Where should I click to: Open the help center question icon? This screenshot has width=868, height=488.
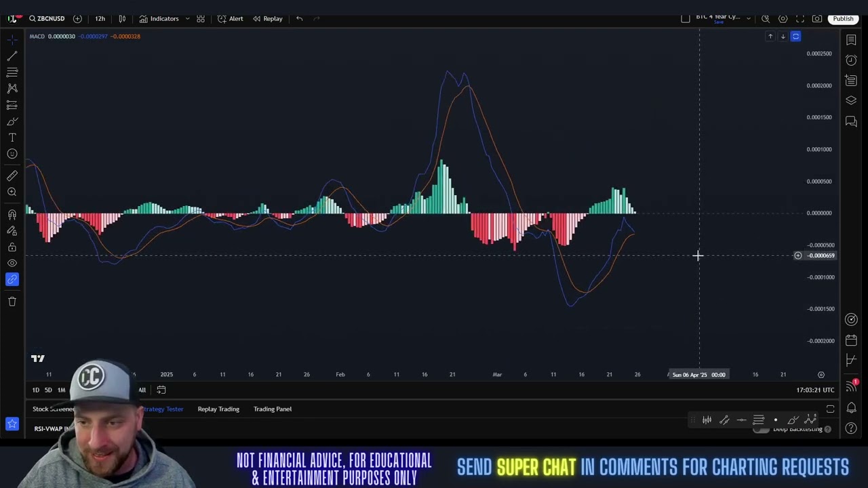(x=851, y=428)
